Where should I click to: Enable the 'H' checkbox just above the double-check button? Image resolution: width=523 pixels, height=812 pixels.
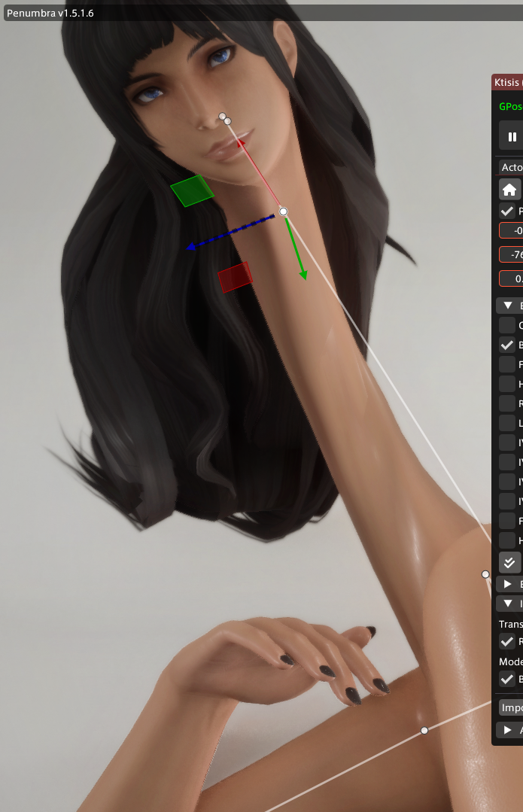[507, 540]
